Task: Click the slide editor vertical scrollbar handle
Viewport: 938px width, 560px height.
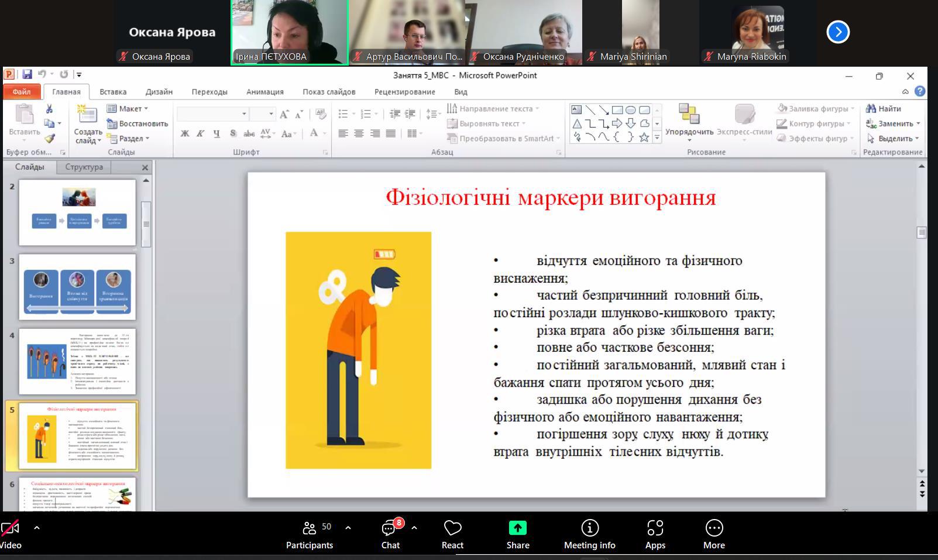Action: [x=922, y=232]
